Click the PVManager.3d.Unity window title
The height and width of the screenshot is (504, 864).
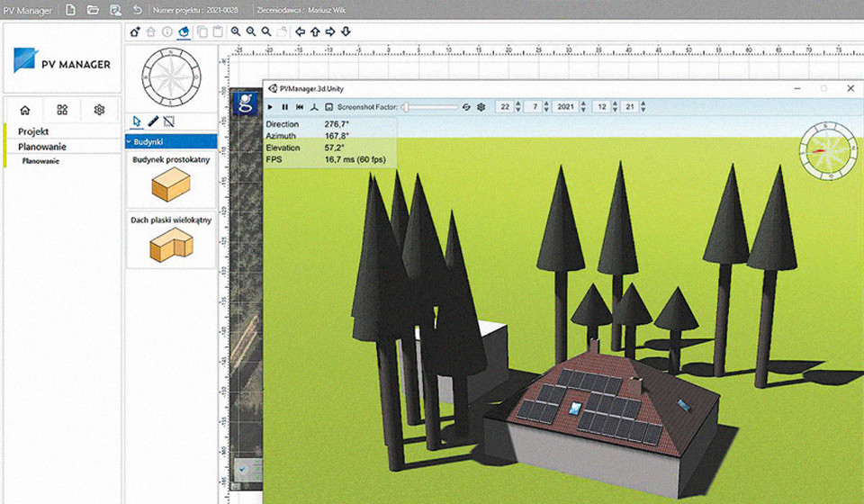[x=311, y=89]
